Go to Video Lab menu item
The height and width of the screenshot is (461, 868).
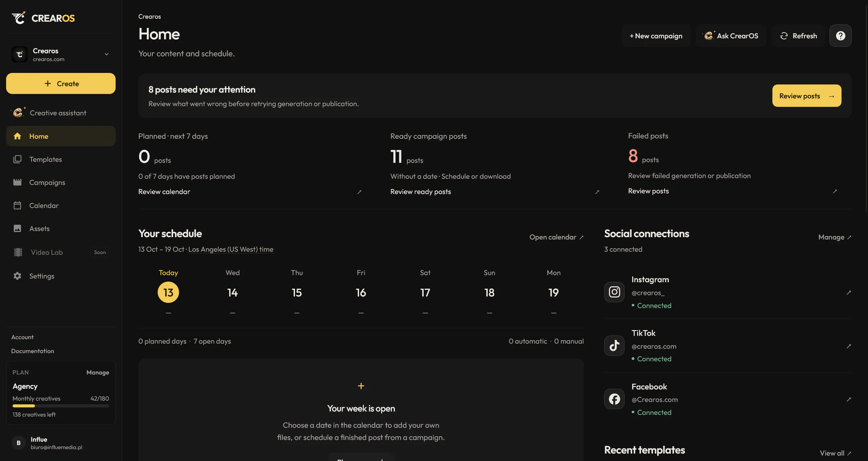tap(61, 252)
